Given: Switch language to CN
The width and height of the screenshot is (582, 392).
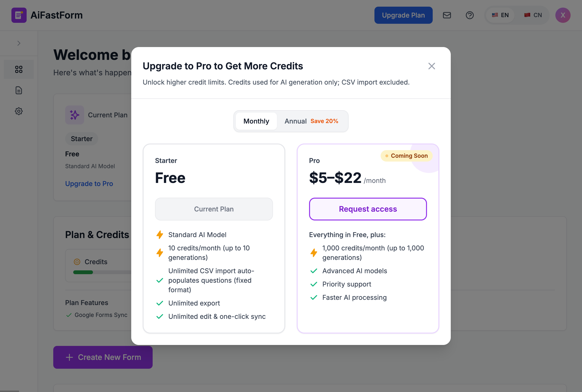Looking at the screenshot, I should [x=533, y=15].
